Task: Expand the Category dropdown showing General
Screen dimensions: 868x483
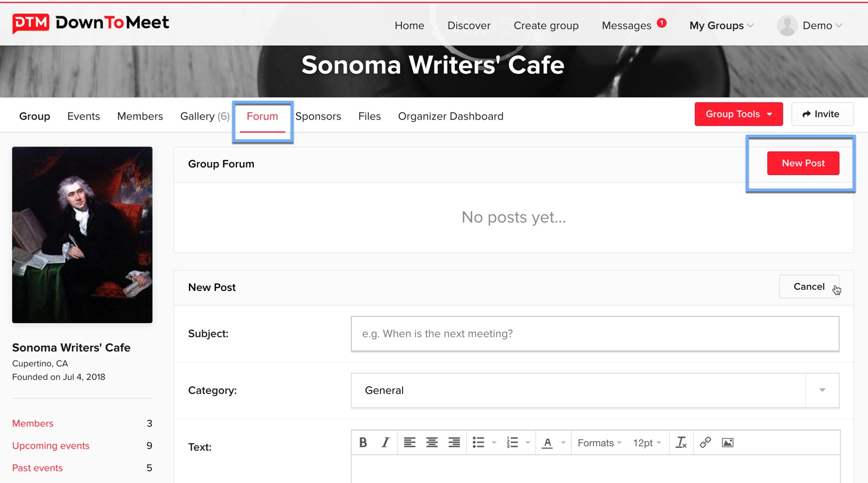Action: point(594,390)
